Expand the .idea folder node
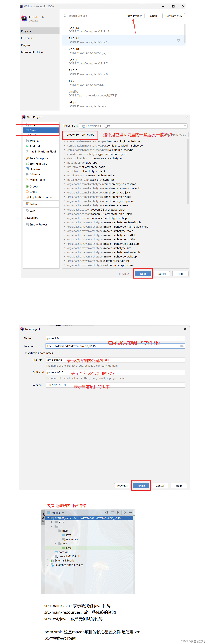The width and height of the screenshot is (207, 644). click(52, 522)
